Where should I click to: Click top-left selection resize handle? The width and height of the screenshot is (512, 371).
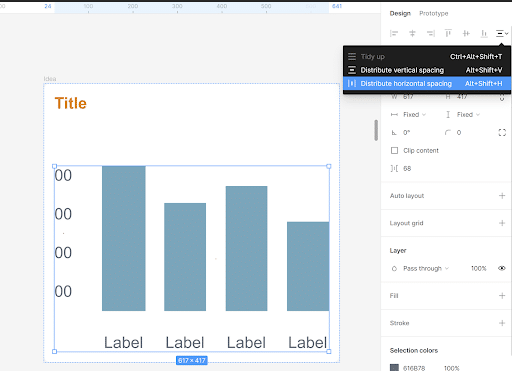coord(55,166)
